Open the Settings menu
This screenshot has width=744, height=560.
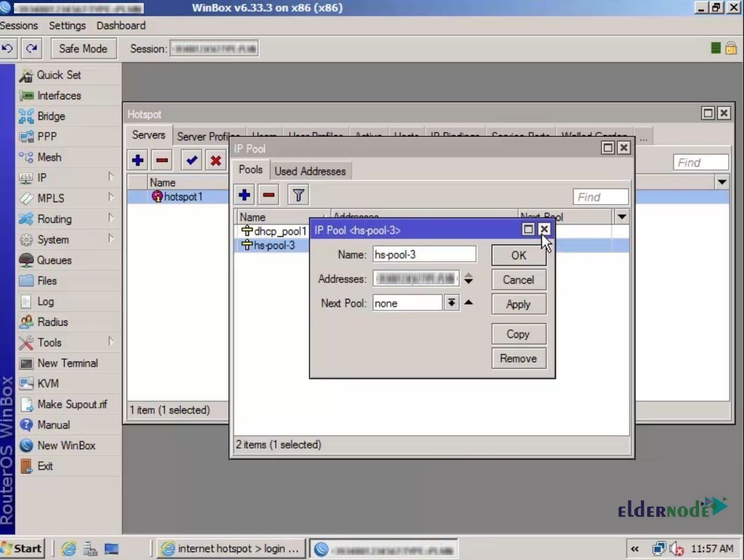click(67, 26)
